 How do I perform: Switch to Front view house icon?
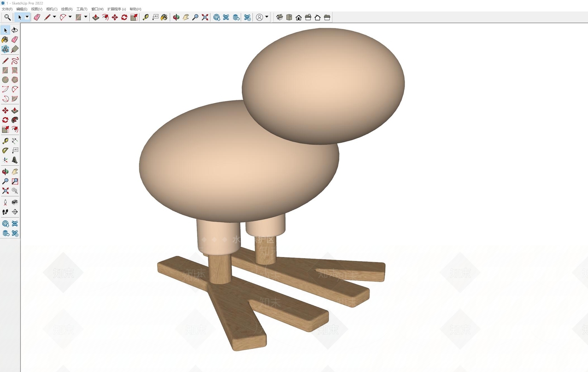299,17
